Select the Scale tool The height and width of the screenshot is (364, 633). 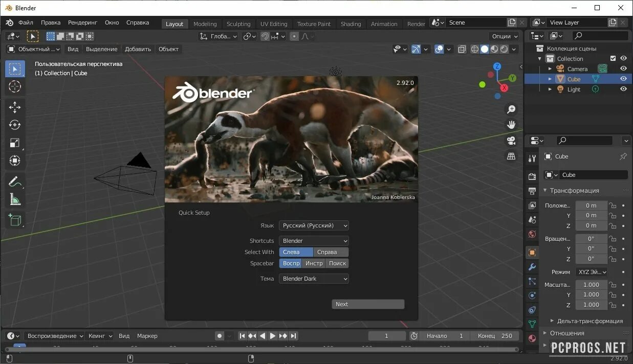click(15, 143)
